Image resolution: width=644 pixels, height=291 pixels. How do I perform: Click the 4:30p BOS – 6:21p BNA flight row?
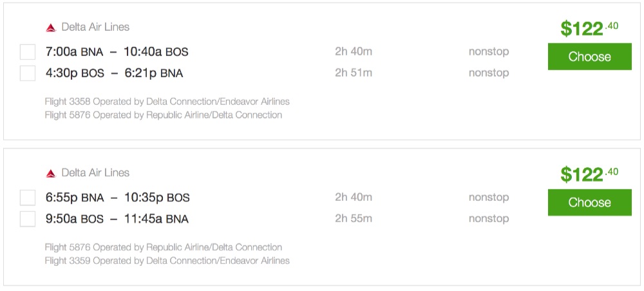tap(114, 73)
